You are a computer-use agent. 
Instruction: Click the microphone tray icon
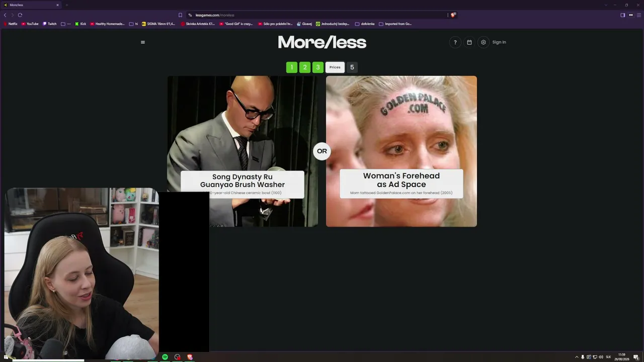pos(583,357)
